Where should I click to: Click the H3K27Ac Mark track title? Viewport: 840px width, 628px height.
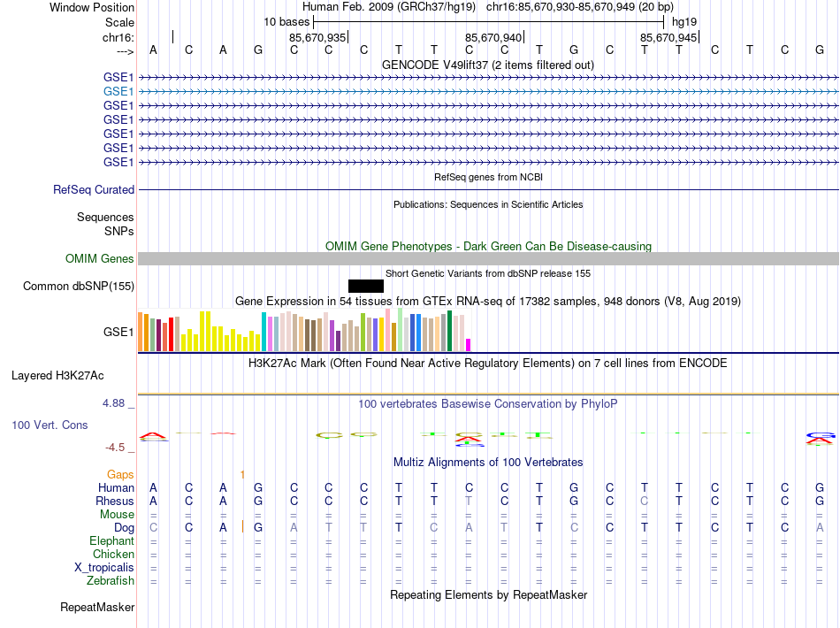point(487,364)
